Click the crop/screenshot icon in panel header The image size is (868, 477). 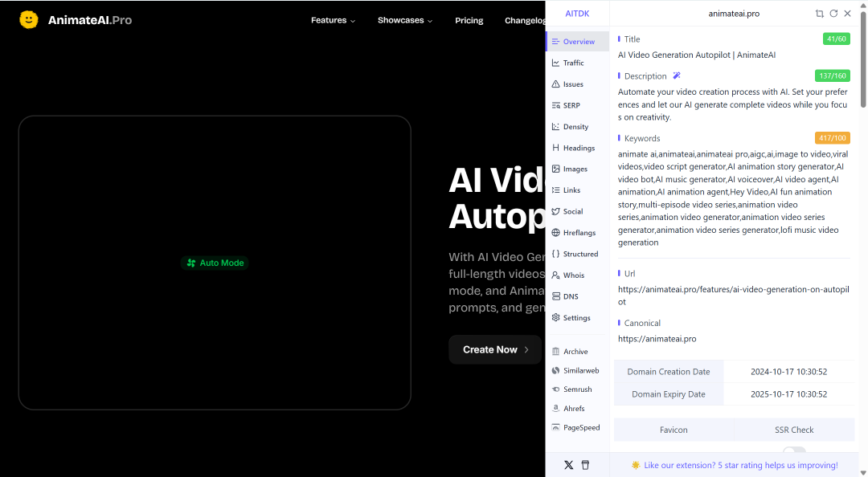(819, 14)
